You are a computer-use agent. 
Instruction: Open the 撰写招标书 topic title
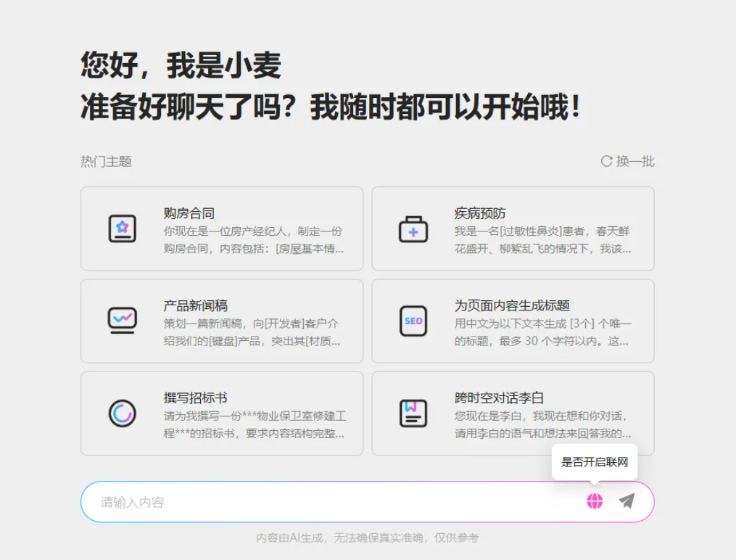pyautogui.click(x=196, y=398)
